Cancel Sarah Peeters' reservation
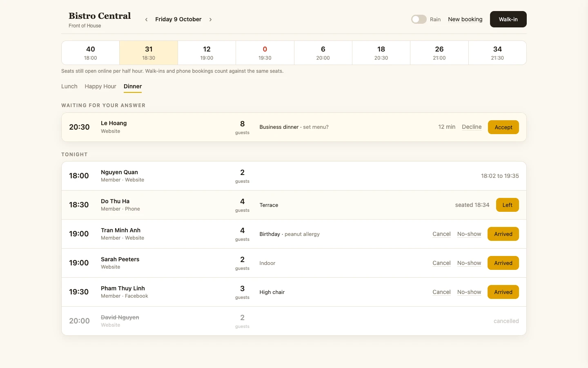The width and height of the screenshot is (588, 368). [441, 263]
